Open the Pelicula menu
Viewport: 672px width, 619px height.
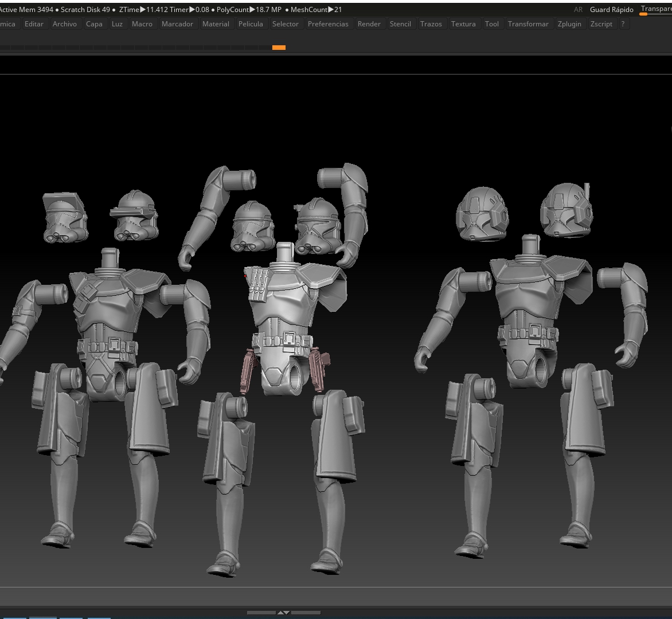pyautogui.click(x=251, y=24)
